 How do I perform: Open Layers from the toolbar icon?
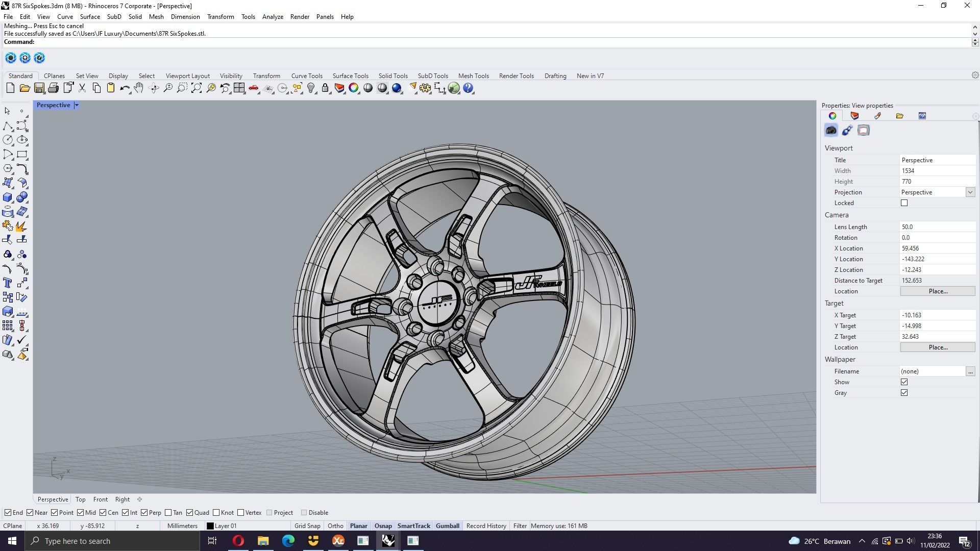tap(339, 88)
